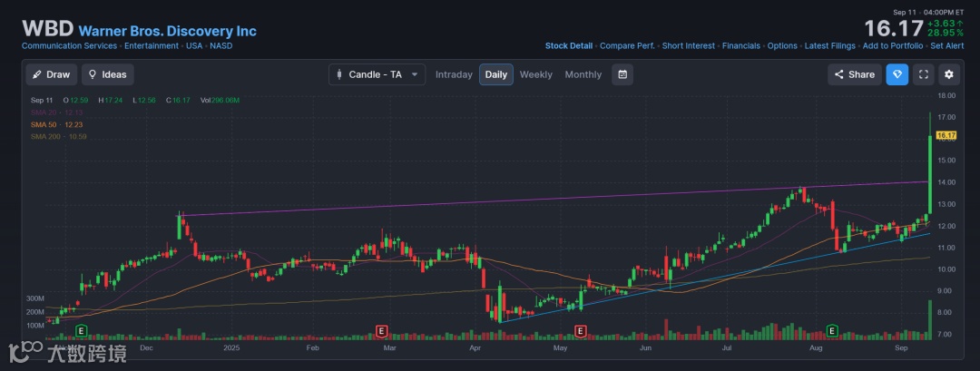Open Options link
Viewport: 980px width, 371px height.
click(x=782, y=45)
